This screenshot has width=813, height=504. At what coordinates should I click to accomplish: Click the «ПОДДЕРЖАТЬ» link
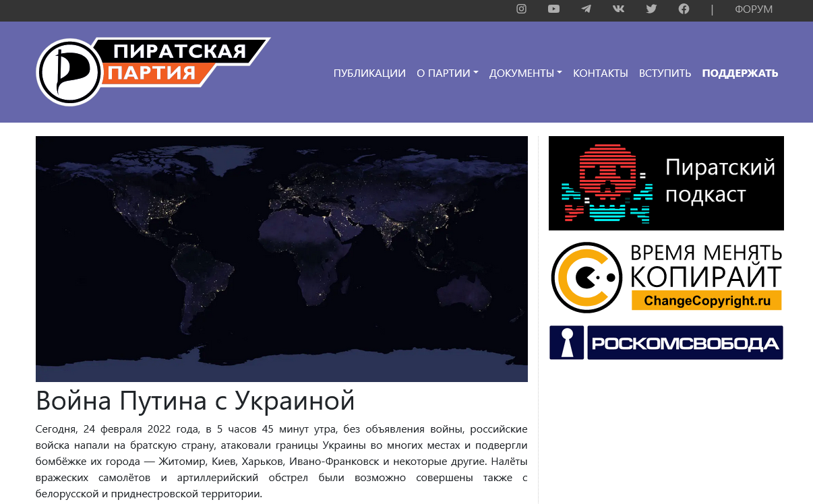(x=740, y=73)
